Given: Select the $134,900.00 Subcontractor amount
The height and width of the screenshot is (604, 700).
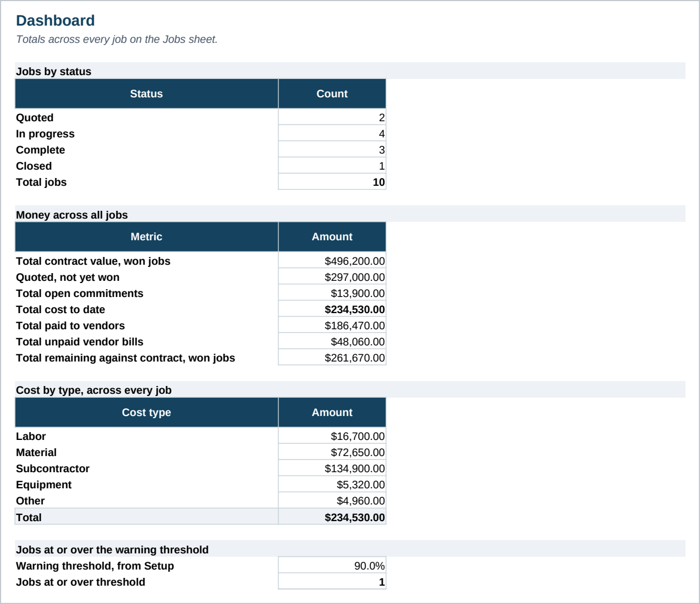Looking at the screenshot, I should [332, 468].
